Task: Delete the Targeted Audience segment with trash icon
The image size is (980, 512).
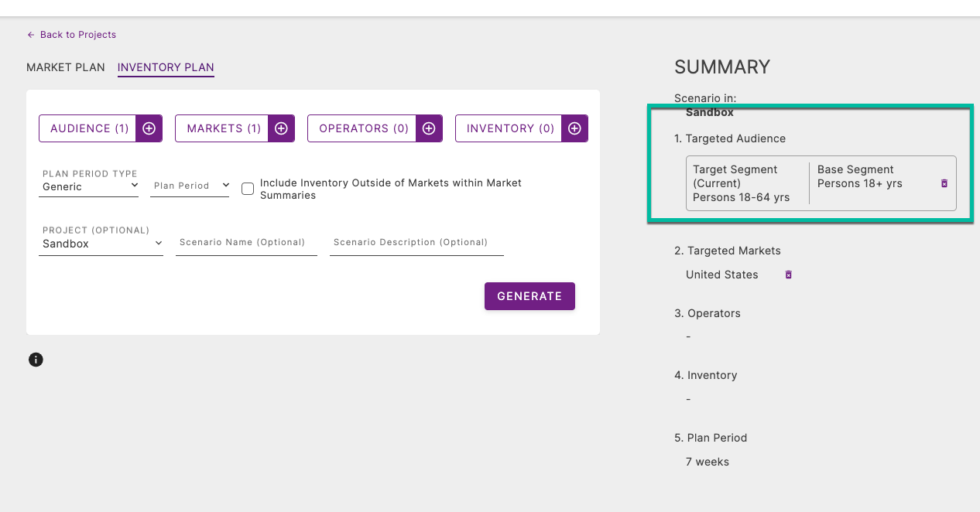Action: click(944, 183)
